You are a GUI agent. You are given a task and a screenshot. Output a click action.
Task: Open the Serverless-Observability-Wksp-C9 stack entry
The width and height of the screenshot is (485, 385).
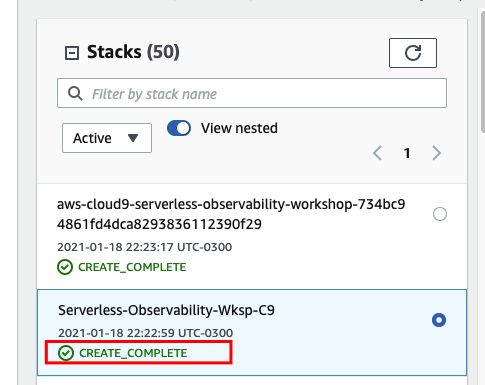pyautogui.click(x=166, y=310)
